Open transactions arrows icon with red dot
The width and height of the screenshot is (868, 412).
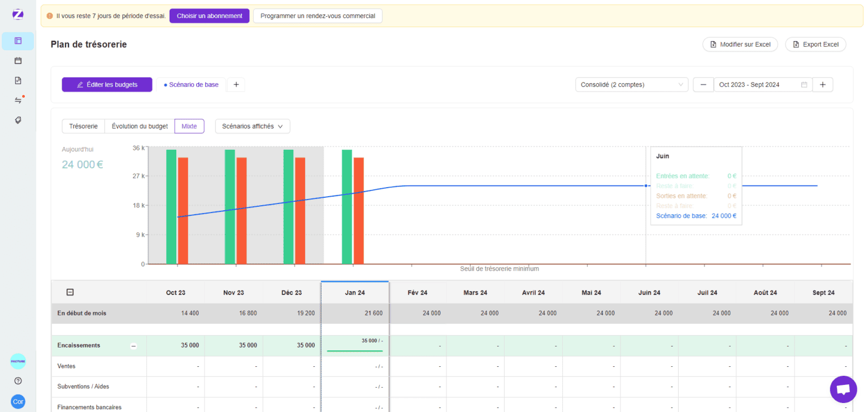[x=18, y=100]
